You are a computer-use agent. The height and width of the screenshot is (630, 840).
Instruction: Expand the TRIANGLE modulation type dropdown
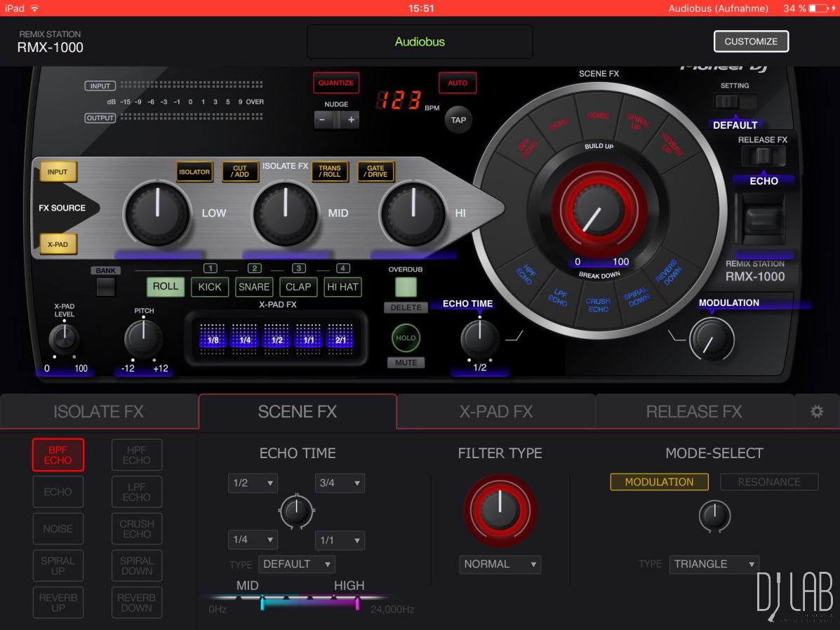click(714, 564)
